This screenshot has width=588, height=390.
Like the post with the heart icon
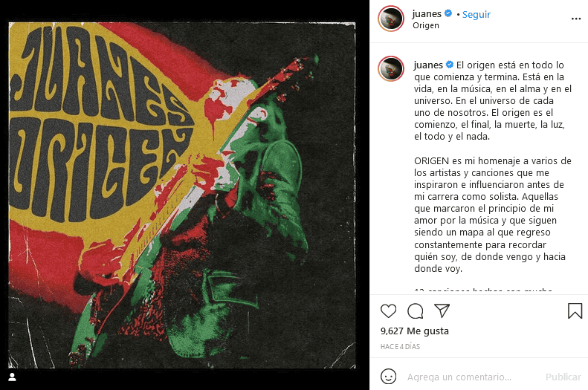point(388,311)
